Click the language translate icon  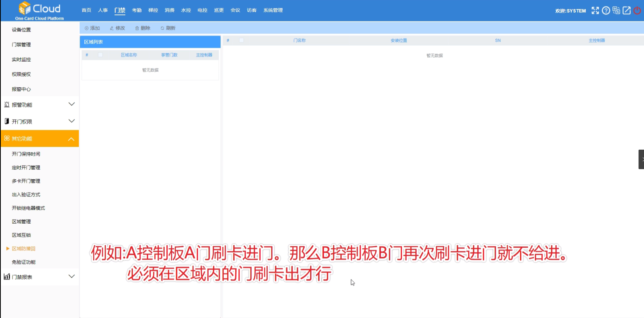click(x=616, y=11)
